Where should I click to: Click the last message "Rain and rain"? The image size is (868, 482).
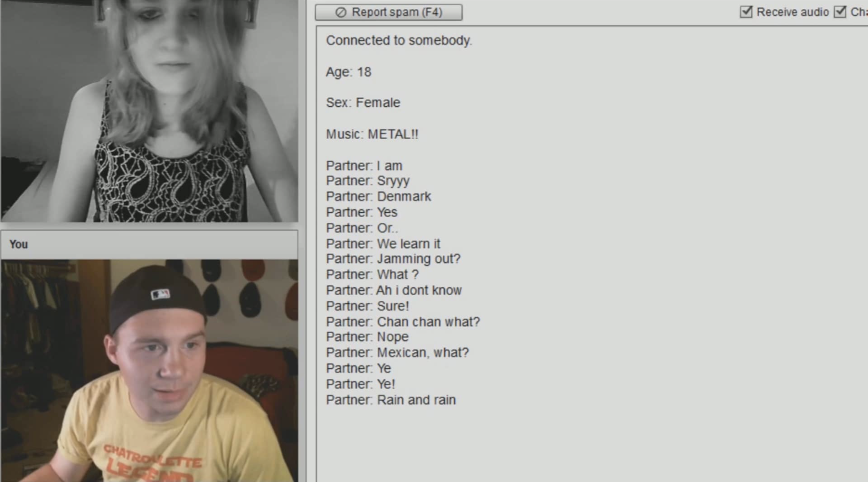(x=391, y=400)
